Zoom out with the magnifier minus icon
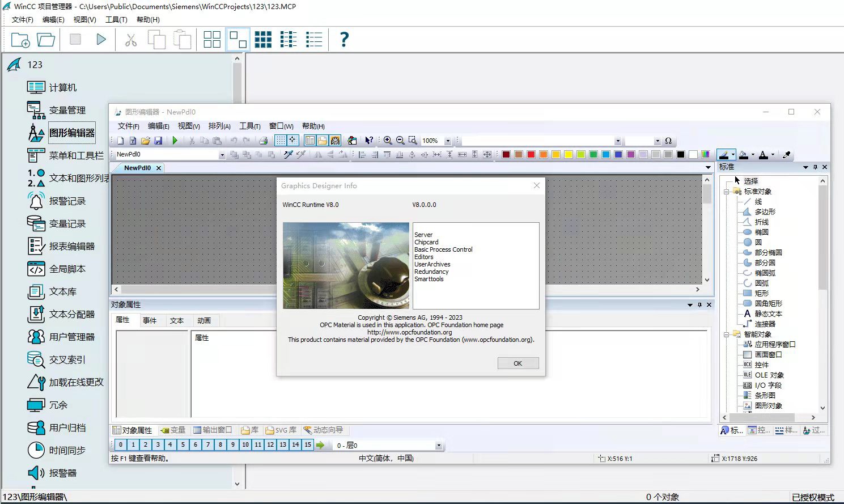The image size is (844, 504). point(400,141)
